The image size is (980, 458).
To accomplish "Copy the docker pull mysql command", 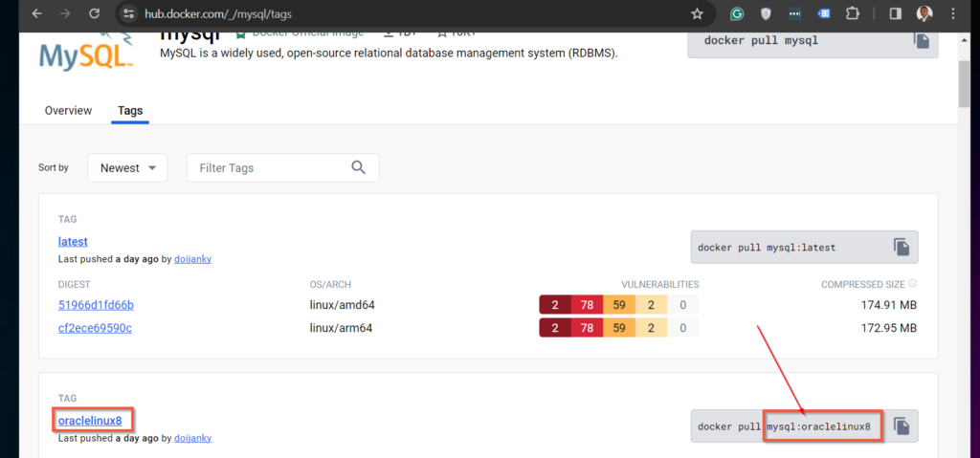I will pyautogui.click(x=922, y=40).
